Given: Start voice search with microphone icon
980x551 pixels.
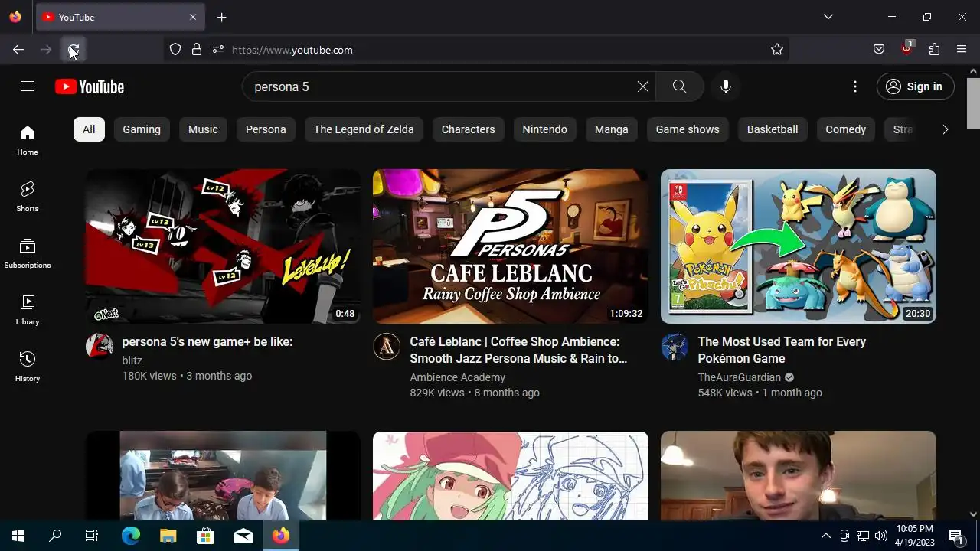Looking at the screenshot, I should (x=726, y=86).
